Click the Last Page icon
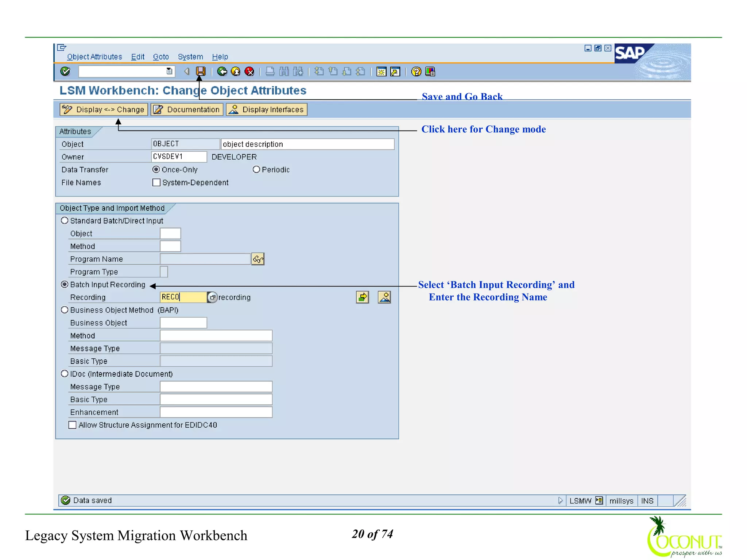The width and height of the screenshot is (747, 560). 360,71
